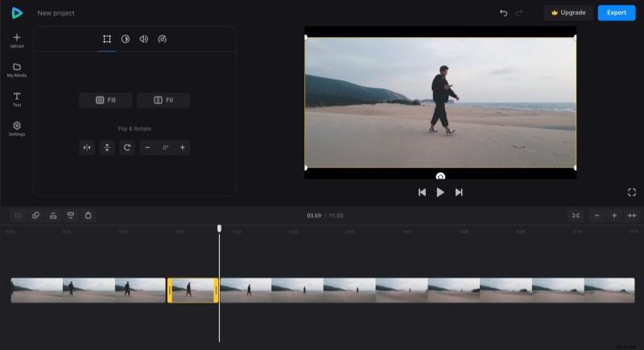Flip the clip horizontally
Screen dimensions: 644x350
tap(87, 148)
